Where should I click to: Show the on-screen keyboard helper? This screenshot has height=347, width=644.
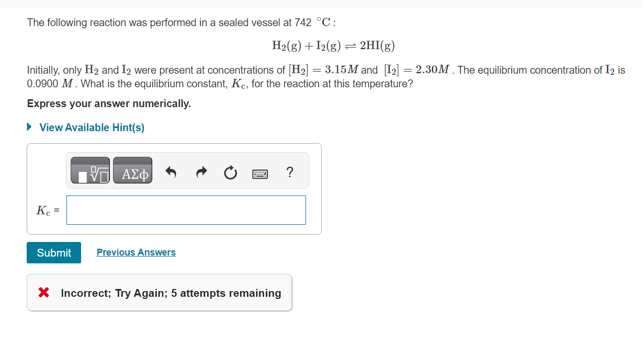pos(259,173)
